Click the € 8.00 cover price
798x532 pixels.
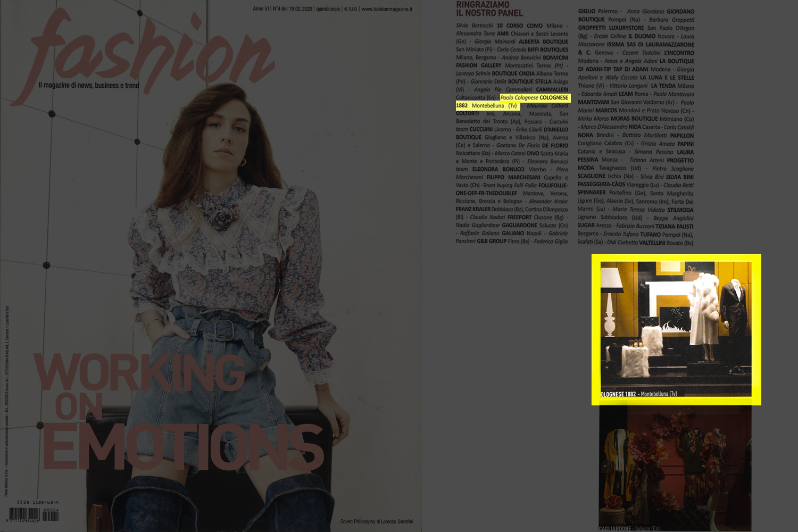coord(351,9)
